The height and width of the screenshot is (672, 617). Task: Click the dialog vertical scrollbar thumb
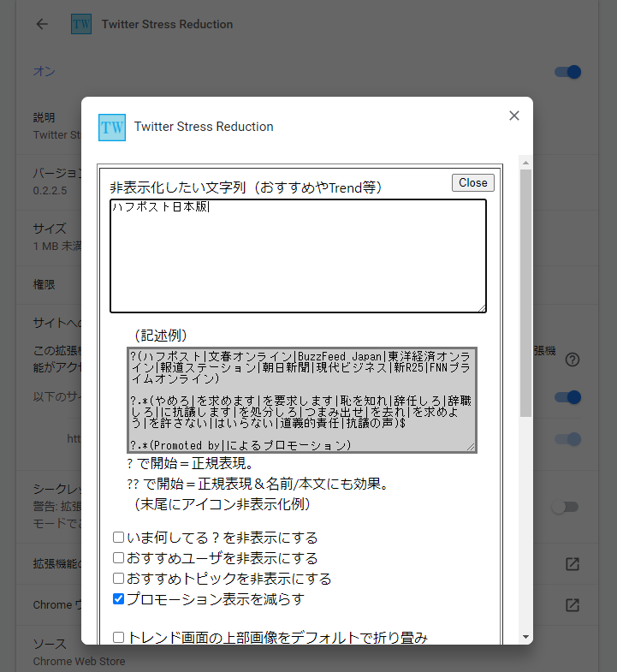[525, 293]
